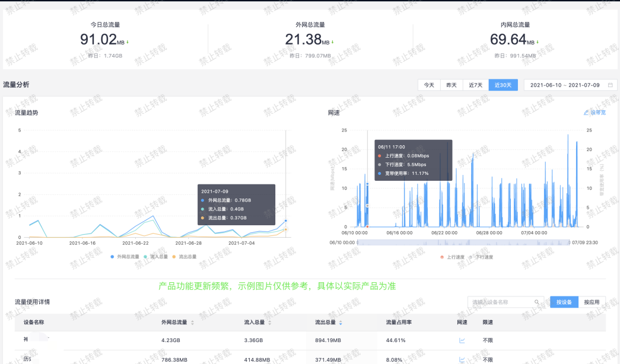Click the 网速 chart zoom range slider
The image size is (620, 364).
click(x=463, y=242)
